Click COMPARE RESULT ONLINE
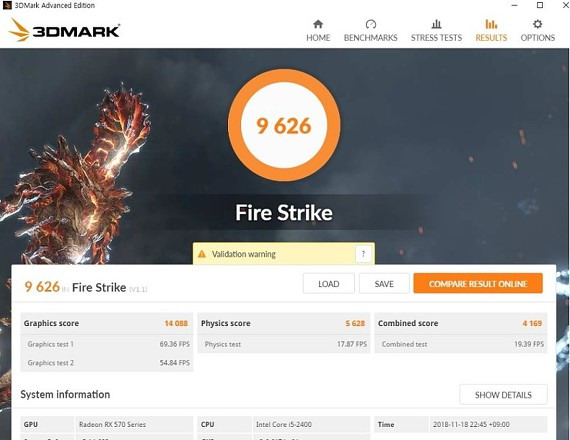The width and height of the screenshot is (570, 440). tap(478, 284)
